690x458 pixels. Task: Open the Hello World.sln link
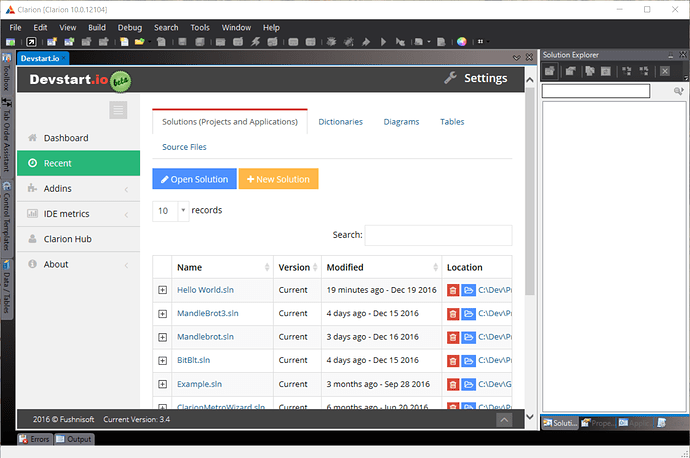[x=206, y=290]
